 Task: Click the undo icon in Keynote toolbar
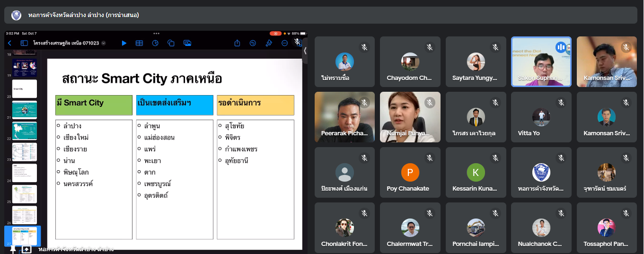(x=253, y=43)
